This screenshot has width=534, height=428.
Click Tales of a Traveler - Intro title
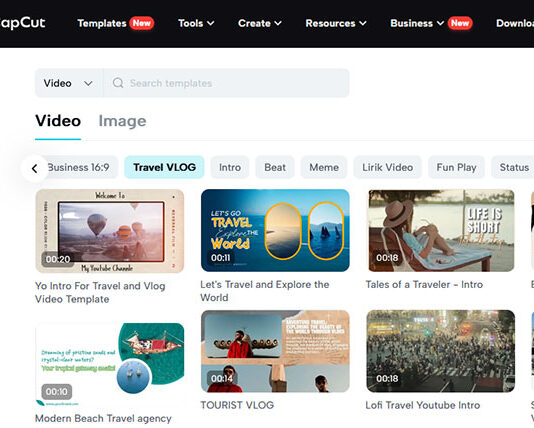click(x=424, y=284)
